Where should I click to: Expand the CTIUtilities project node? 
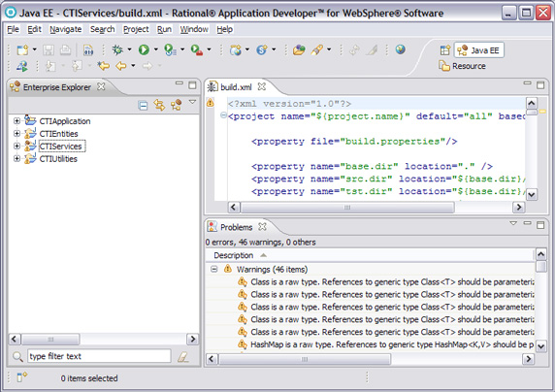16,158
